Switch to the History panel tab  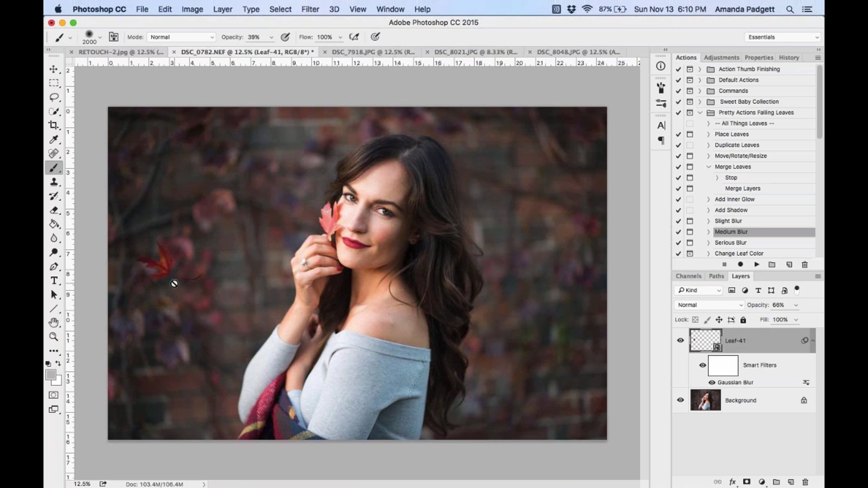coord(788,57)
